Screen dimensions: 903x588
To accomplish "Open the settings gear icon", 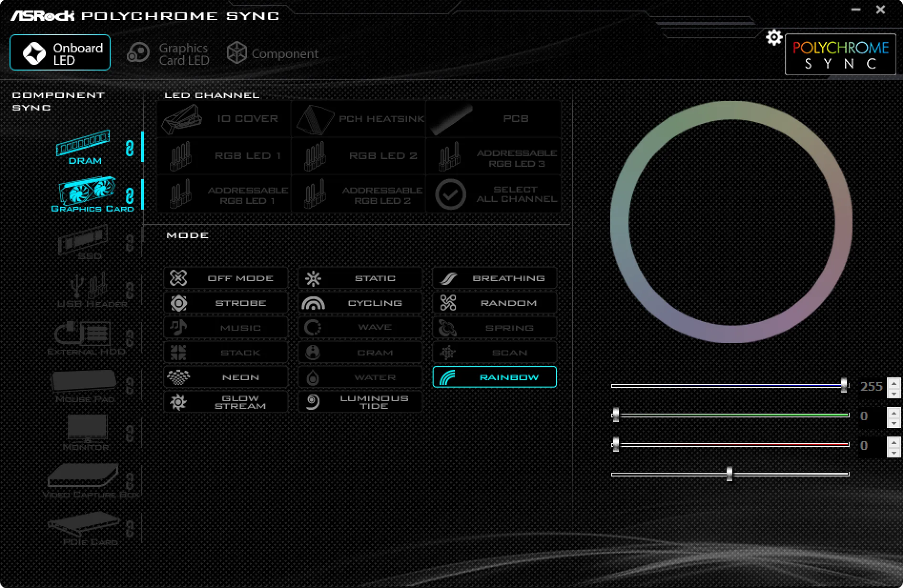I will (x=774, y=37).
